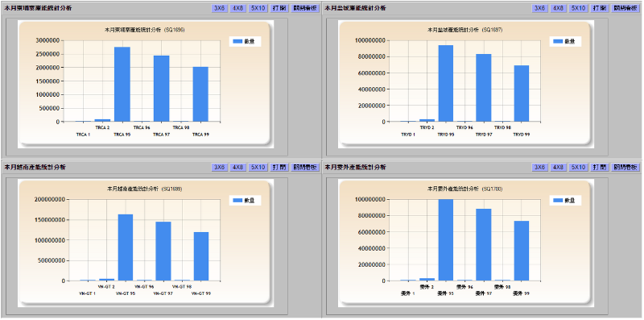Set 3X6 size for the TRCA chart panel
The image size is (644, 320).
point(219,8)
